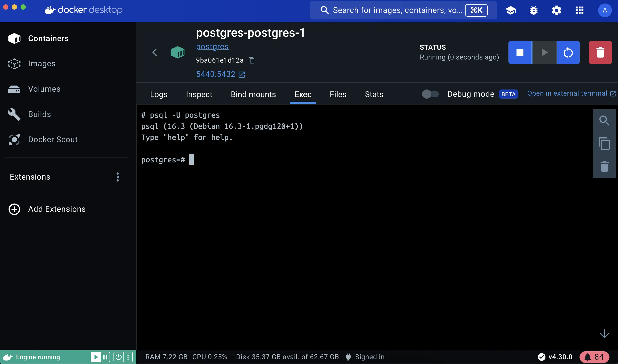The height and width of the screenshot is (364, 618).
Task: Click the search terminal output icon
Action: point(604,121)
